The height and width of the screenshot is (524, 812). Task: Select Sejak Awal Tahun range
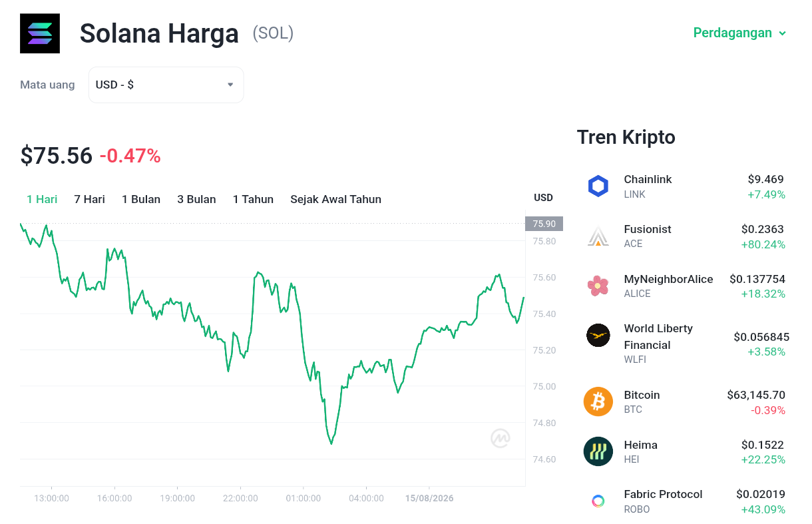335,199
